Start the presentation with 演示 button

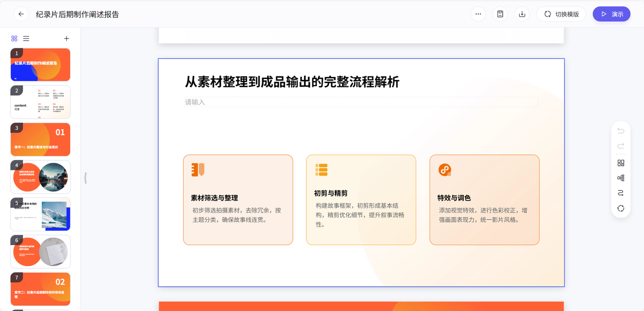point(611,14)
